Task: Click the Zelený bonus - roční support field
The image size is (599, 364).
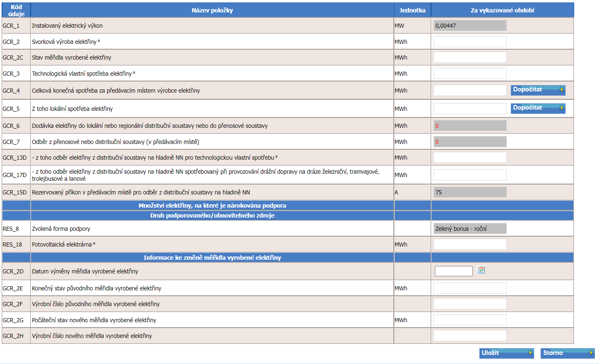Action: point(470,229)
